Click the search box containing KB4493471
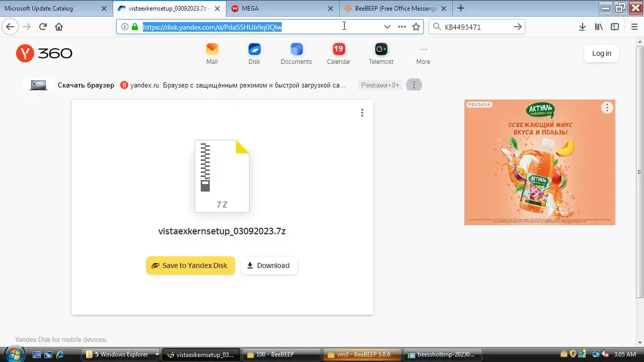 pos(476,27)
